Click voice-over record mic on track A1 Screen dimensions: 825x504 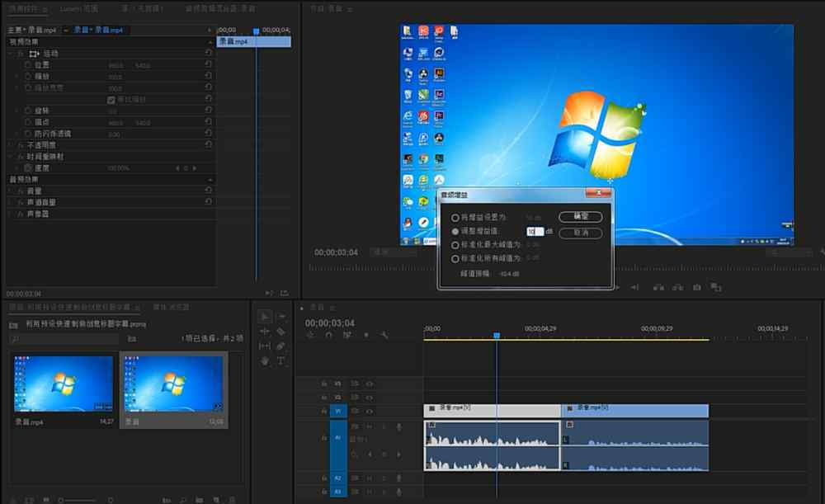point(398,426)
